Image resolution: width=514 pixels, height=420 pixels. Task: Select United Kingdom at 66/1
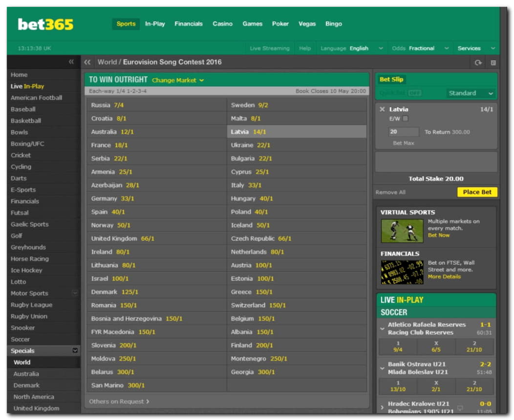157,239
